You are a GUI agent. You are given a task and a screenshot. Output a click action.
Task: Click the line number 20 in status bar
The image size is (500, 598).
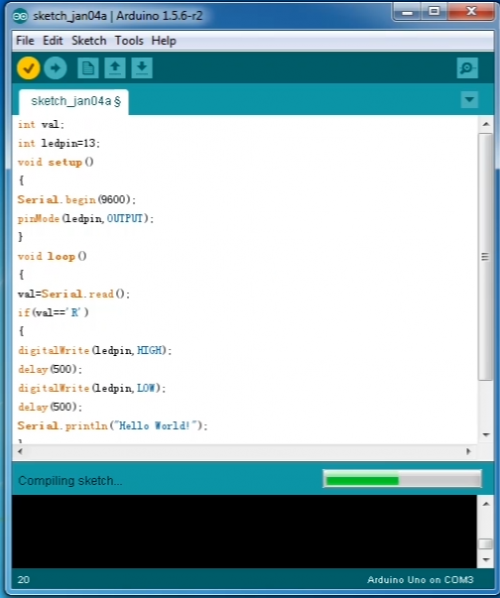coord(23,580)
